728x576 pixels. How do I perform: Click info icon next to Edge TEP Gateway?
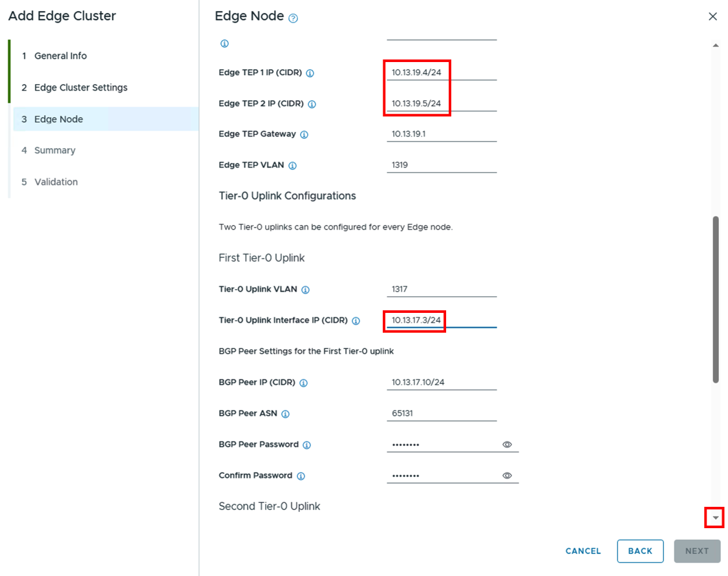click(304, 134)
